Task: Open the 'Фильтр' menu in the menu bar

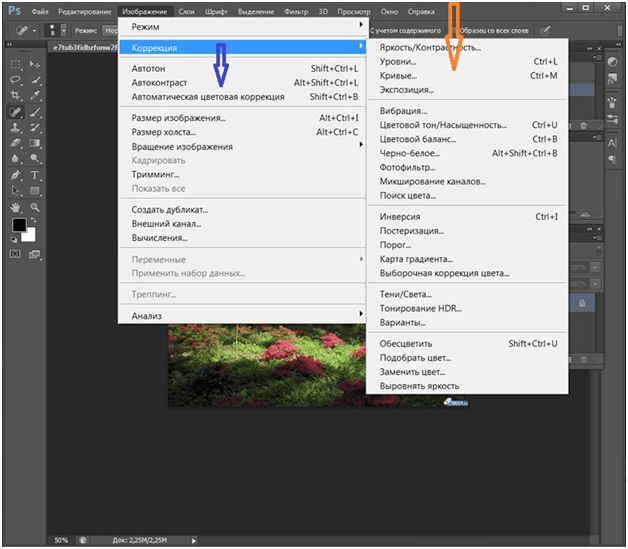Action: 296,11
